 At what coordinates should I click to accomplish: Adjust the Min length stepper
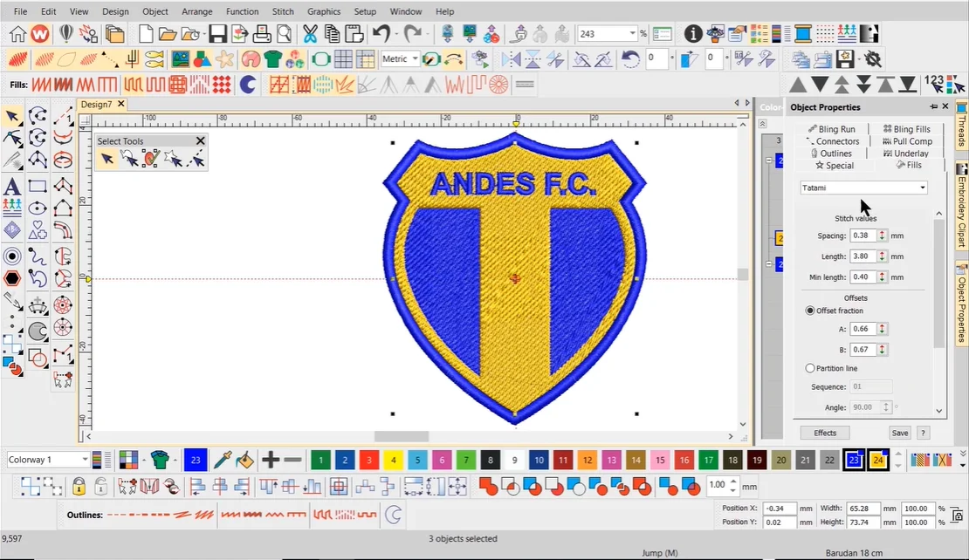point(882,277)
